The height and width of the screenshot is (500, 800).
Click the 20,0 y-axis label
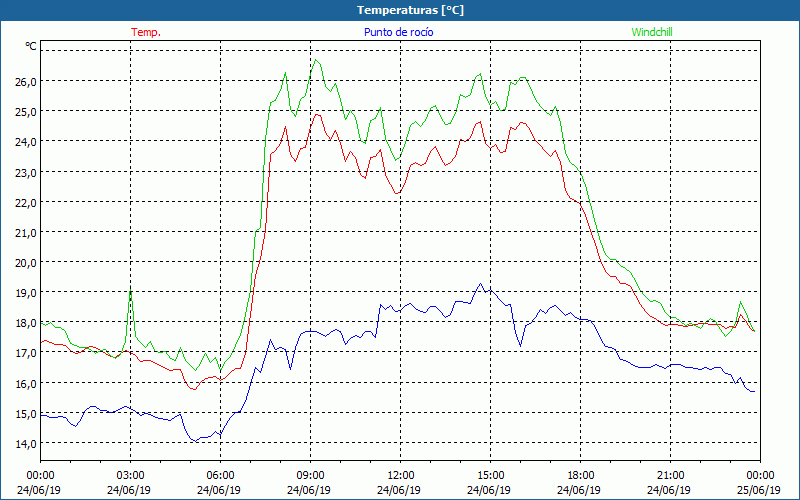tap(25, 263)
